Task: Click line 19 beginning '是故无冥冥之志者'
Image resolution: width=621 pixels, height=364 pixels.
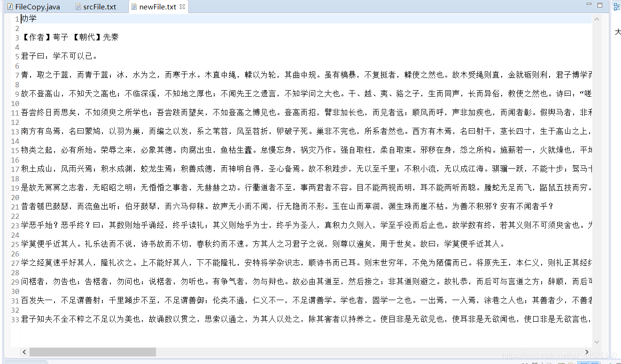Action: click(x=306, y=188)
